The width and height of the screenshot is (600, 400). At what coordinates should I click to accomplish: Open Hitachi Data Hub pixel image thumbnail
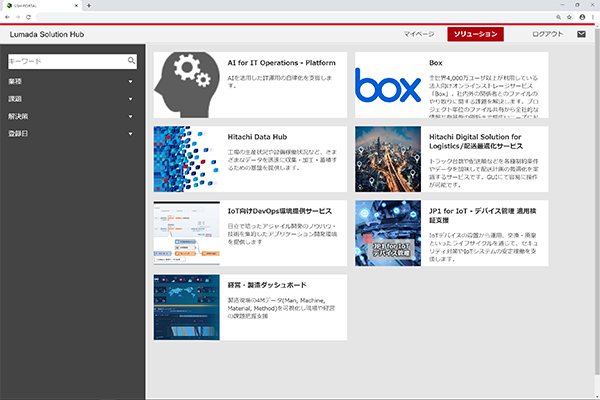pos(187,159)
